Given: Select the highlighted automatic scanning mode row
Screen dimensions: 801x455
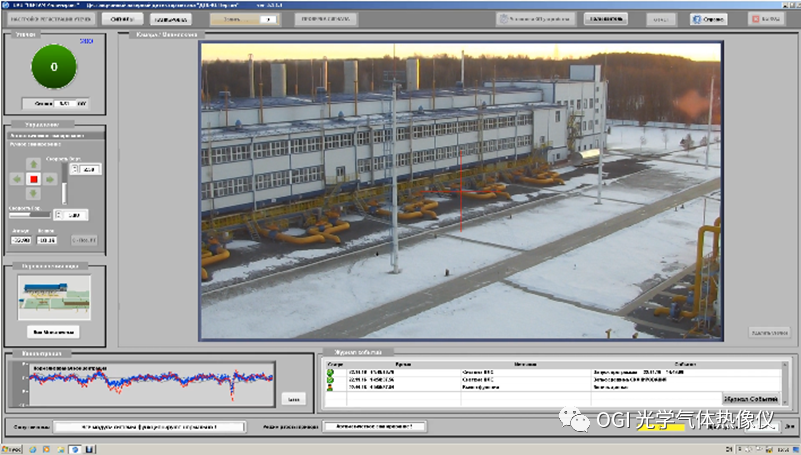Looking at the screenshot, I should (55, 136).
